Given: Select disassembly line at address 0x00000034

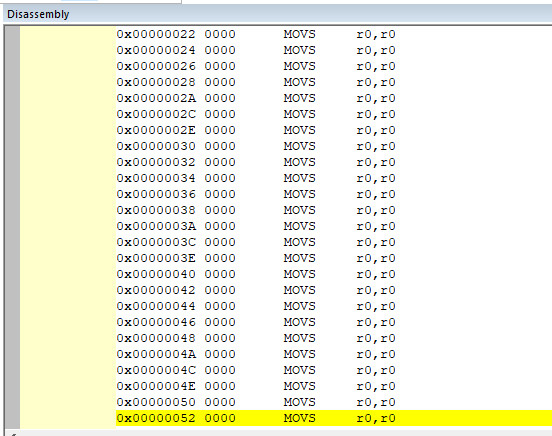Looking at the screenshot, I should pos(334,178).
